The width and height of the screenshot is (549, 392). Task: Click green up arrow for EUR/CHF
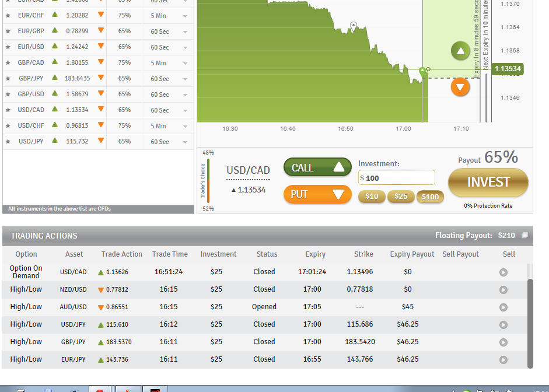tap(55, 15)
